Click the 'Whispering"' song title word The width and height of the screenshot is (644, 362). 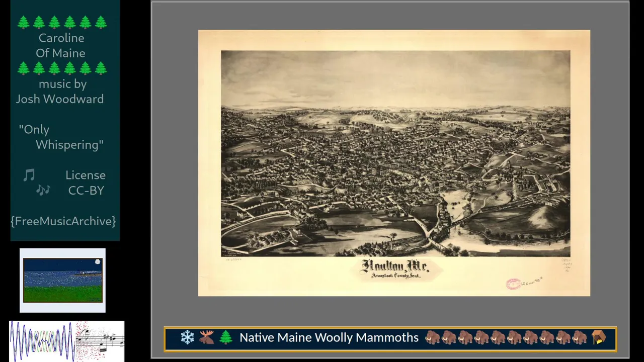[69, 144]
